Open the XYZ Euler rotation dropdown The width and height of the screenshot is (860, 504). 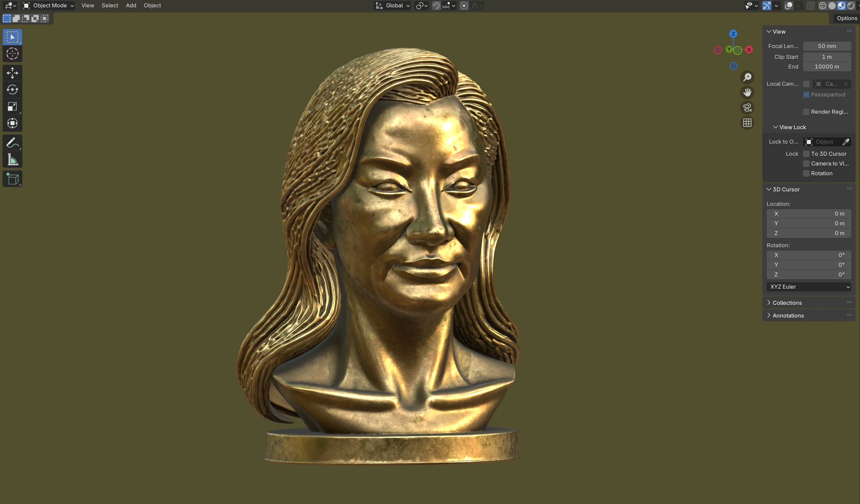coord(808,287)
